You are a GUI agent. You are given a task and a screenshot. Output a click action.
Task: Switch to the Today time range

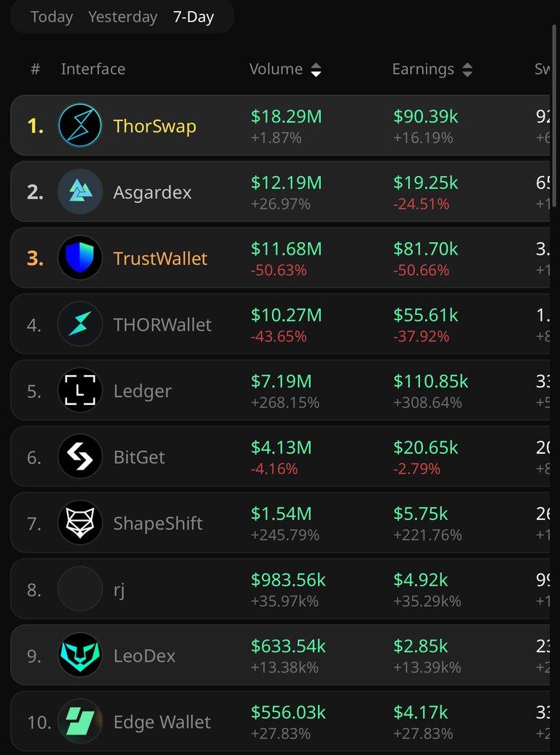coord(52,18)
